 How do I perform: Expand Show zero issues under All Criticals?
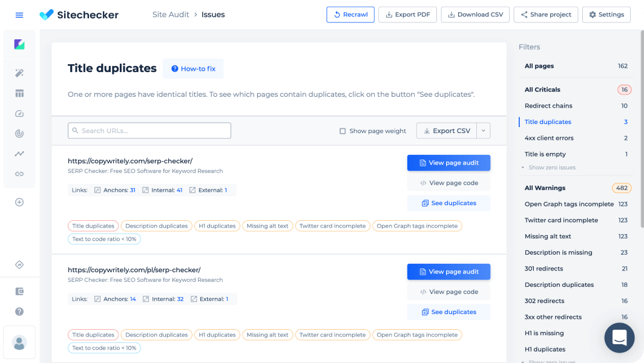[x=548, y=168]
